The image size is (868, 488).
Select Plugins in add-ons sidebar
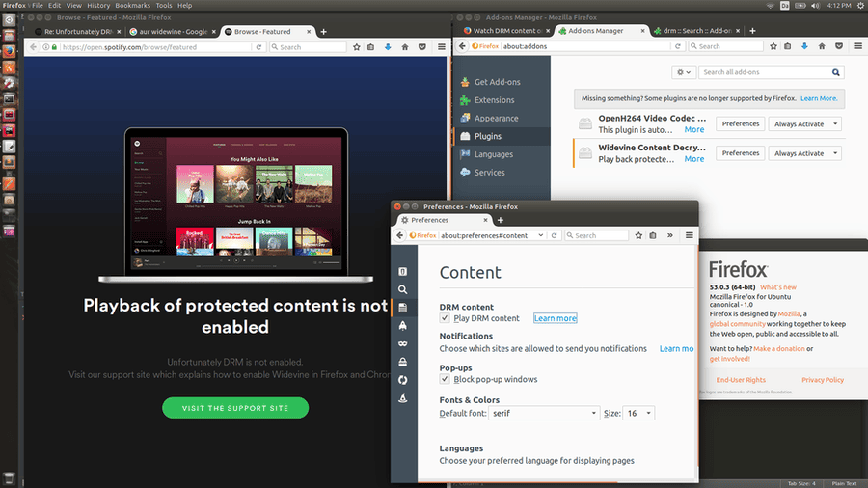click(502, 136)
